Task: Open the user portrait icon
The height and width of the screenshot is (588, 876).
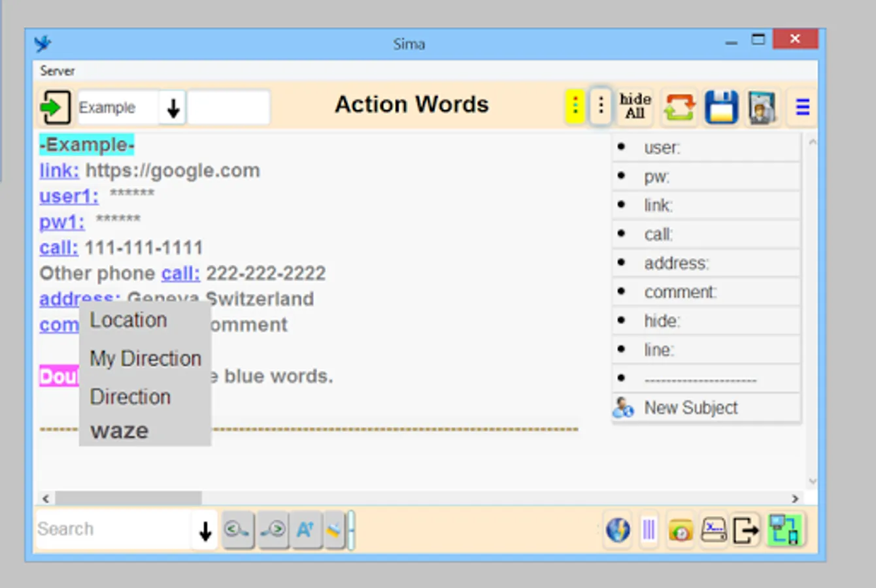Action: point(762,106)
